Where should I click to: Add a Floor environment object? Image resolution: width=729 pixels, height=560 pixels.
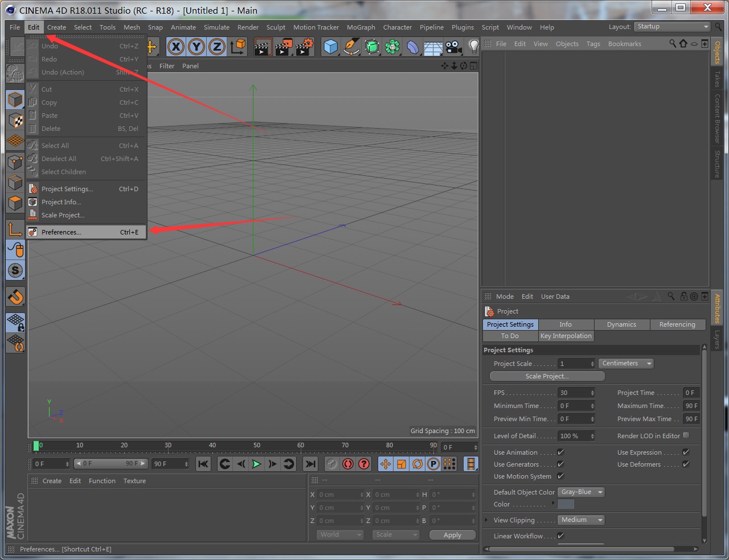coord(433,47)
